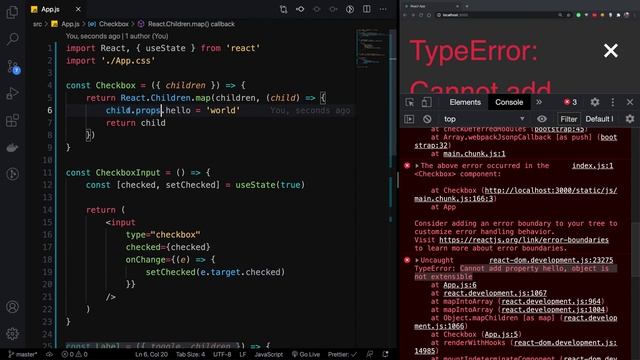Open DevTools customize three-dot menu
Image resolution: width=640 pixels, height=360 pixels.
tap(612, 102)
